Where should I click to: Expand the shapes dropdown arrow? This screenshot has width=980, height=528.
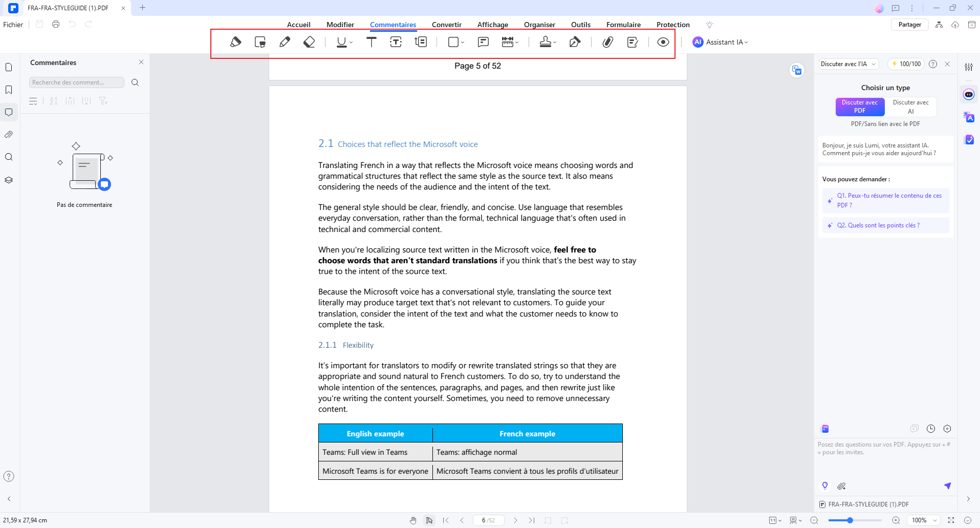(x=463, y=43)
